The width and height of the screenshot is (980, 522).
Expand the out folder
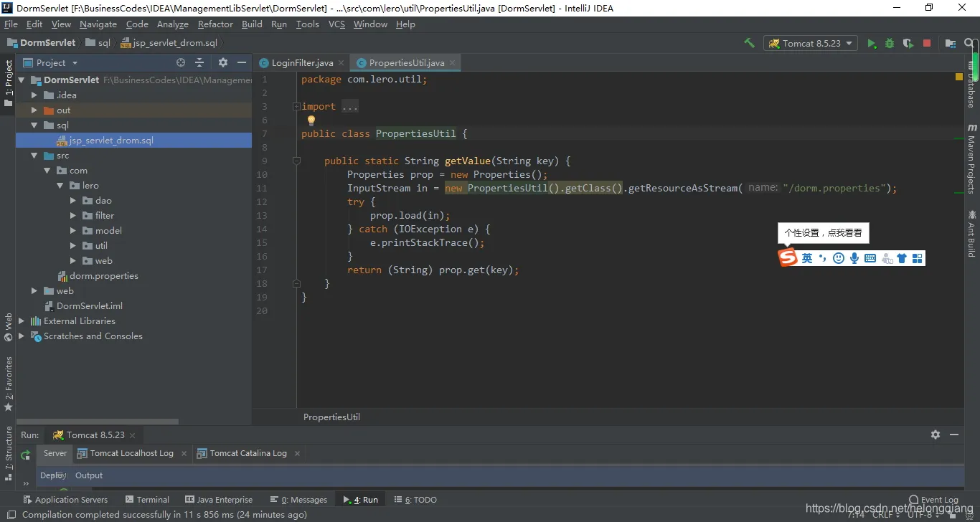pos(34,110)
